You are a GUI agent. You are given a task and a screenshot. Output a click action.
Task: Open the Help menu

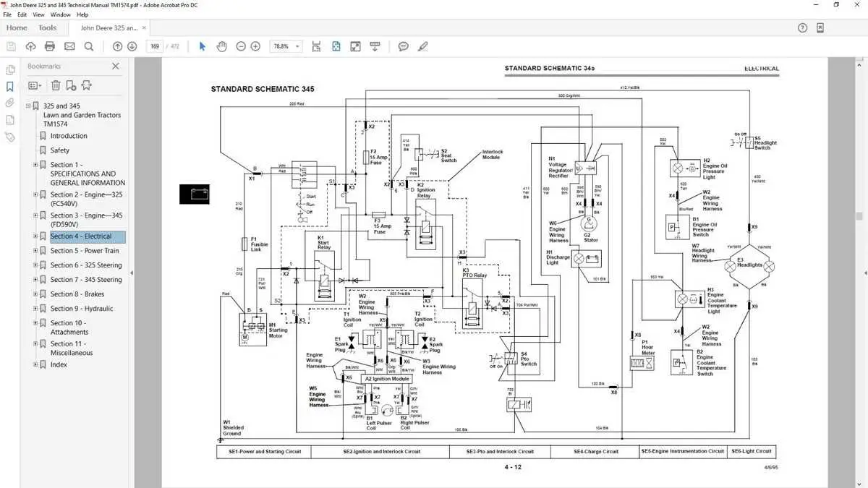coord(82,14)
